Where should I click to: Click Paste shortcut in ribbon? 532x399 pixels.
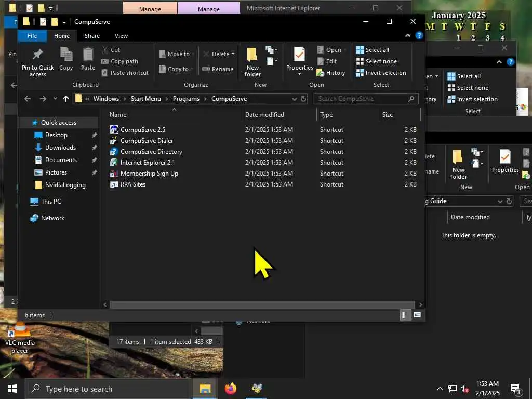pos(125,73)
